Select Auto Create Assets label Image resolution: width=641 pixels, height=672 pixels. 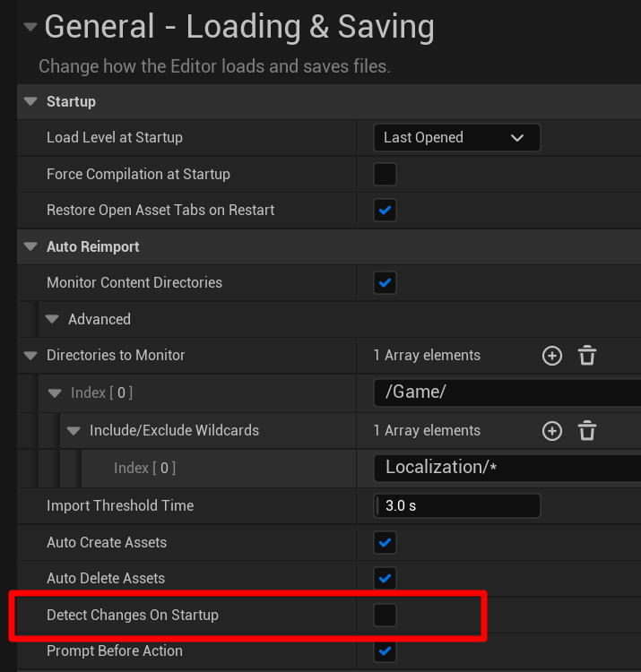point(107,543)
